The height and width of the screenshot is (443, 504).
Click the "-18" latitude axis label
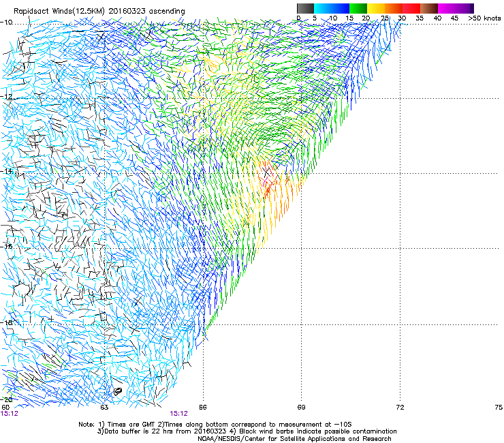tap(6, 322)
